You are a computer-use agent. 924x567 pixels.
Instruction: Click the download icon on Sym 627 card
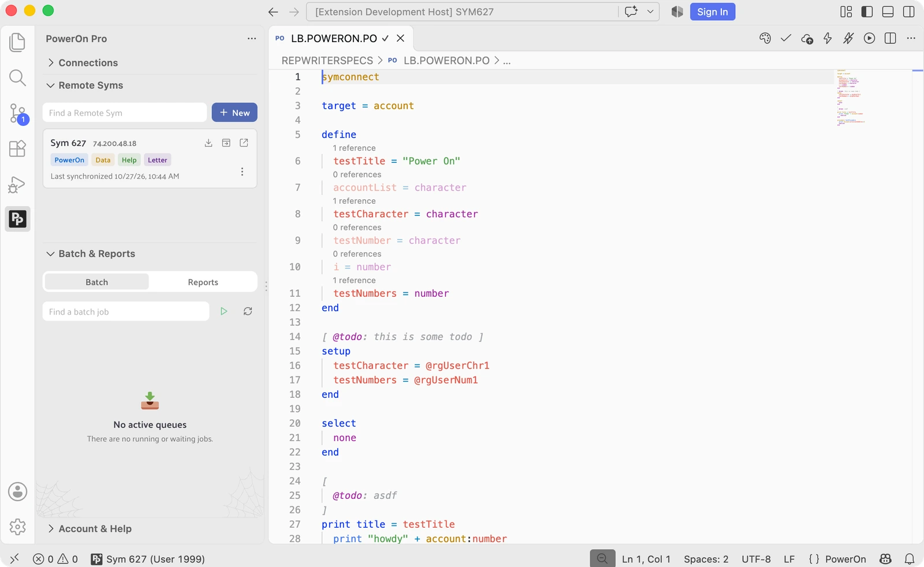tap(208, 143)
